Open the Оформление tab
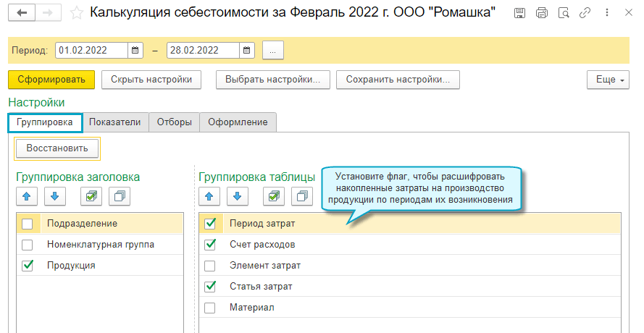The width and height of the screenshot is (644, 333). (x=238, y=122)
